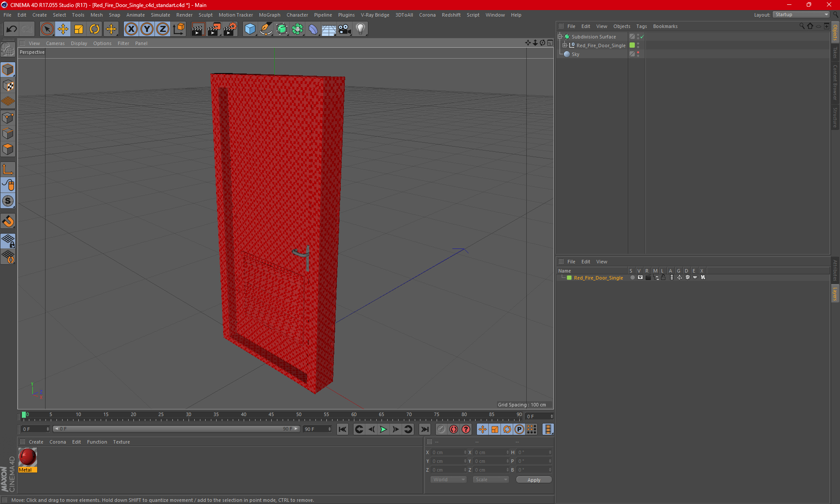The image size is (840, 504).
Task: Switch to Polygons mode
Action: (x=8, y=149)
